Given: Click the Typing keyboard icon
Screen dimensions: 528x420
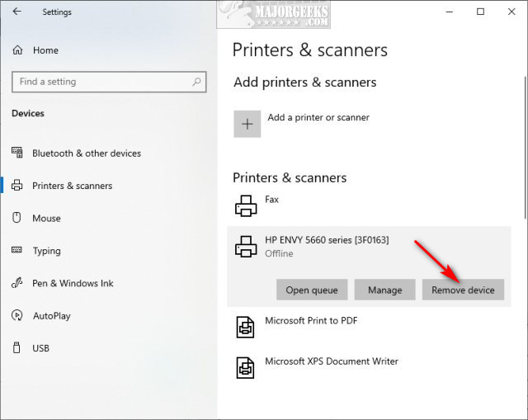Looking at the screenshot, I should [x=17, y=251].
